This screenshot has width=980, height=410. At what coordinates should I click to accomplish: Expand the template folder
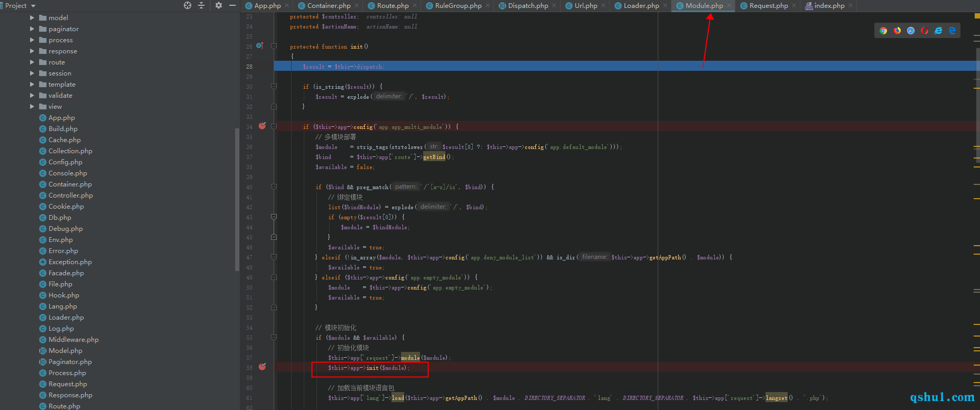pos(32,85)
